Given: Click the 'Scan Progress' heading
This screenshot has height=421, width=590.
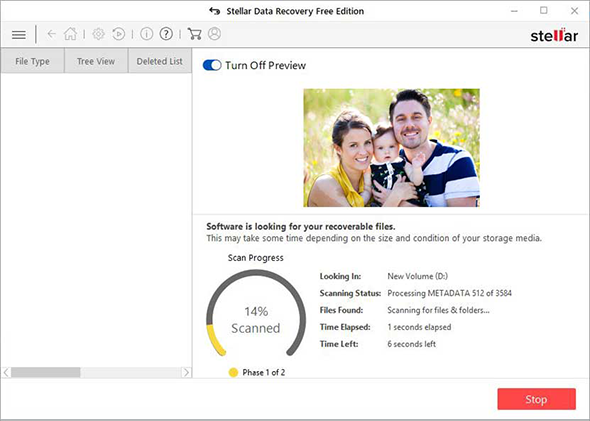Looking at the screenshot, I should tap(255, 258).
